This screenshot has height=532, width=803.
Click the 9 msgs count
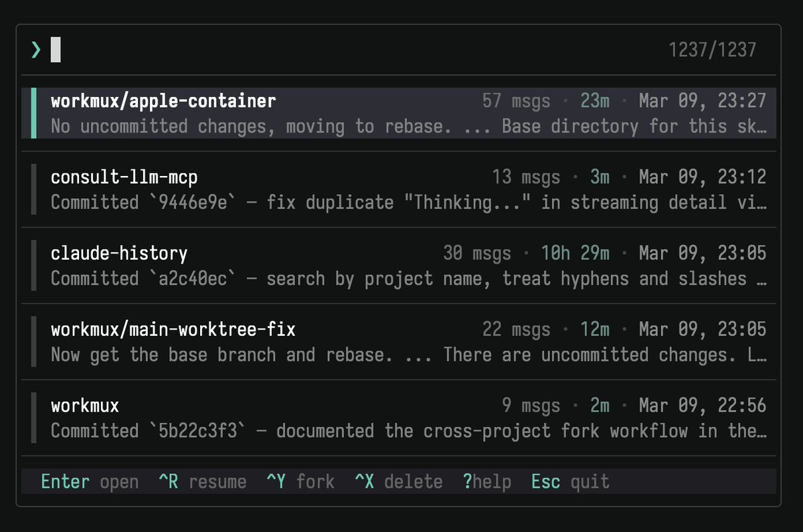tap(531, 406)
